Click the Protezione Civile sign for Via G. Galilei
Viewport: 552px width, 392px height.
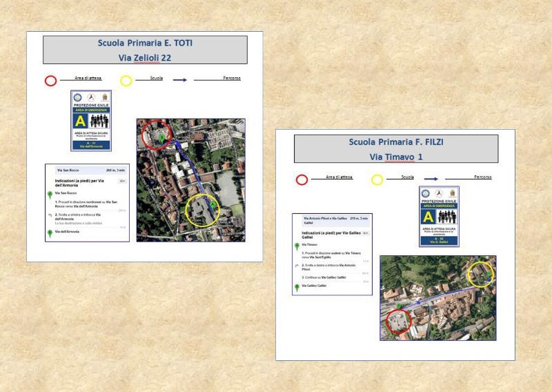point(439,216)
